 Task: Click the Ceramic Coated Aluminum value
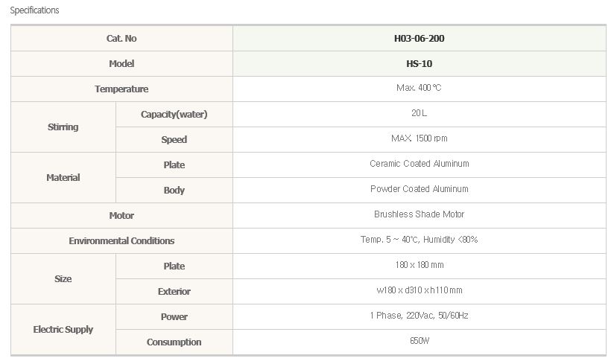(x=419, y=164)
